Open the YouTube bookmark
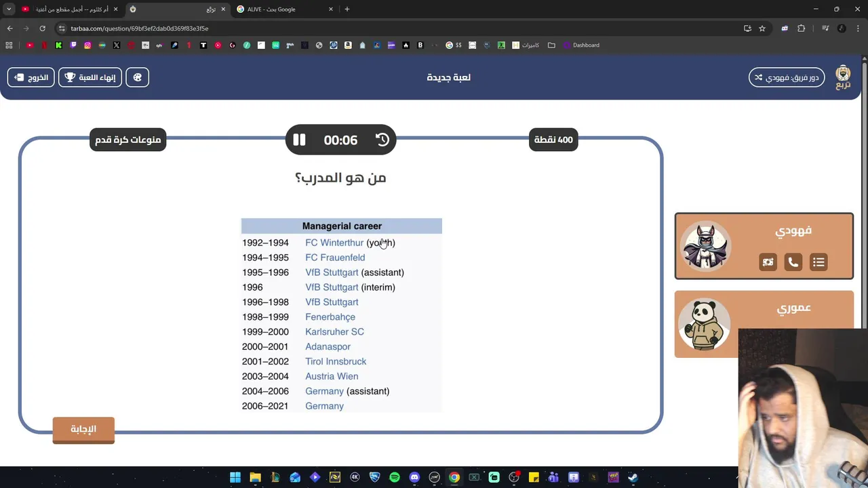 coord(30,45)
